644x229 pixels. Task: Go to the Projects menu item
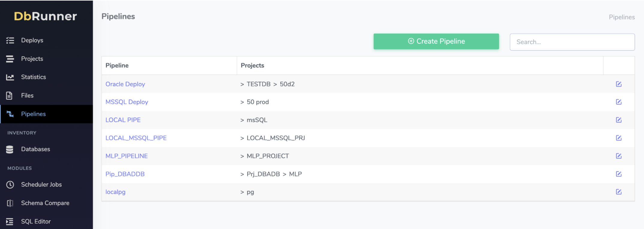[x=32, y=59]
